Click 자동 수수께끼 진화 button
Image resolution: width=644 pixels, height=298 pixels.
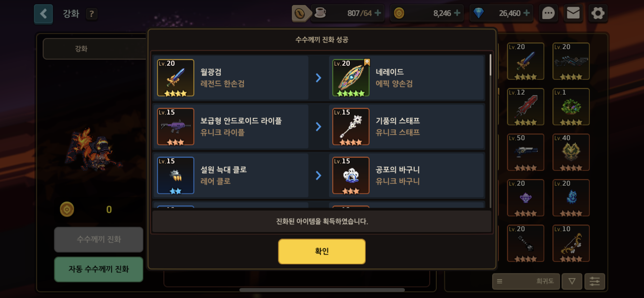coord(99,269)
